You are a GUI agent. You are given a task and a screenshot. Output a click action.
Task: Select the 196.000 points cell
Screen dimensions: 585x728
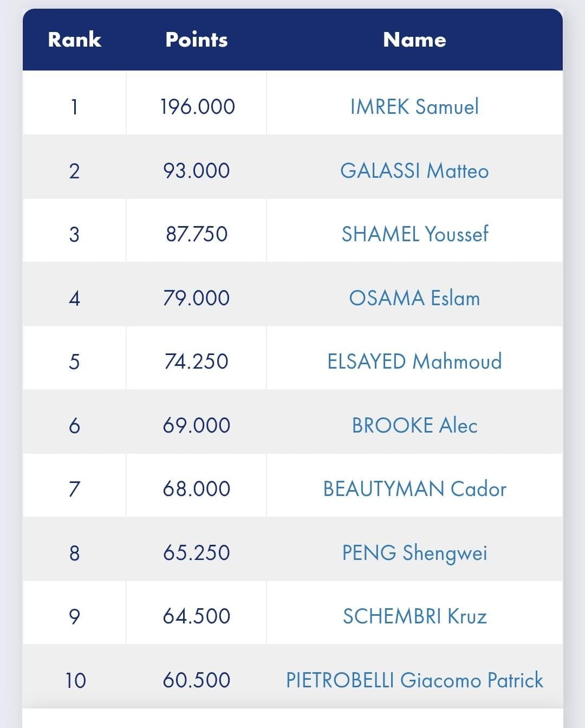coord(197,103)
